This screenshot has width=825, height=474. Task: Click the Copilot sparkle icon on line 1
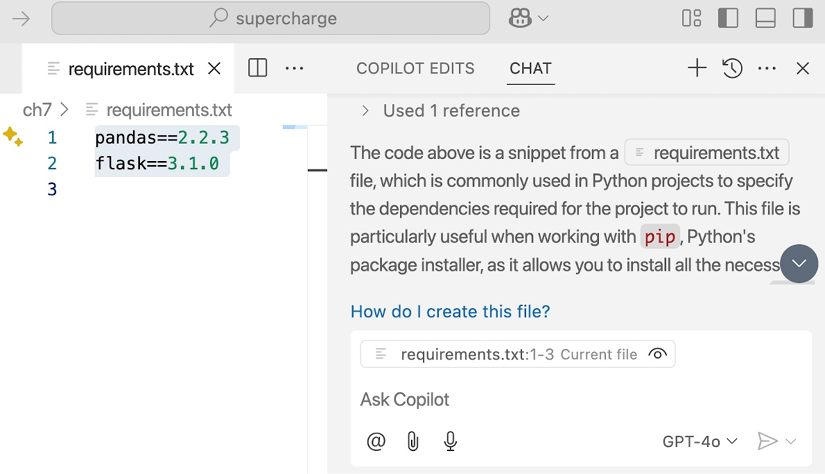13,136
